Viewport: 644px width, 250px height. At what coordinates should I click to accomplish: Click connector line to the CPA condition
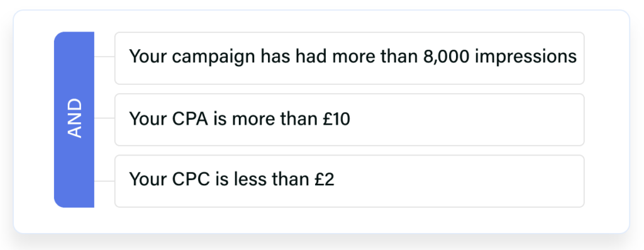[x=104, y=118]
